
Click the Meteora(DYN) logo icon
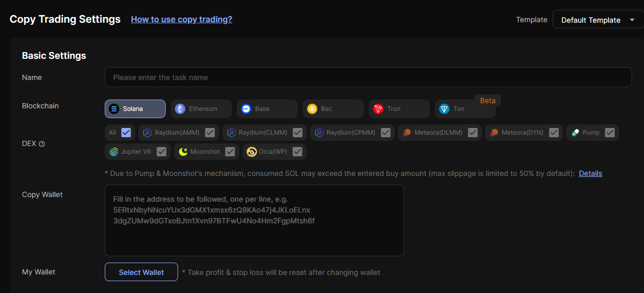point(494,133)
